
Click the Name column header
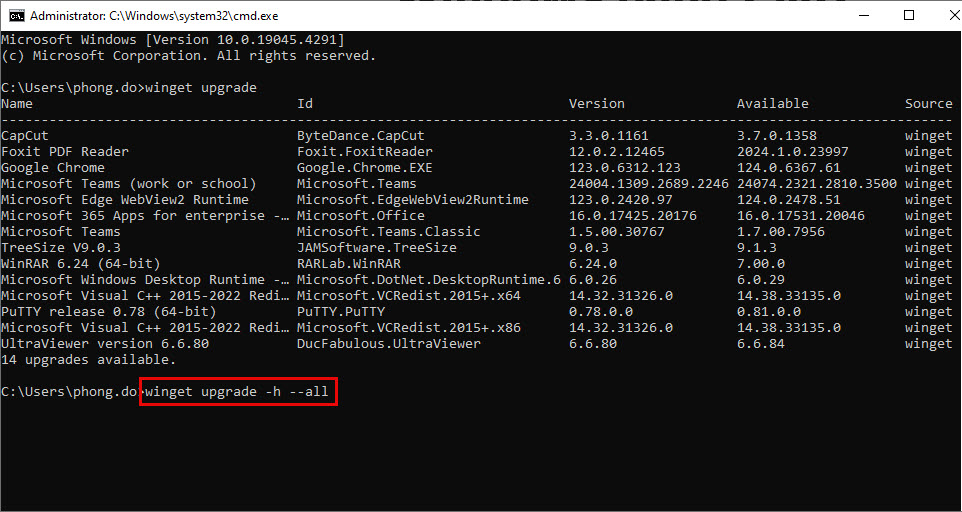[17, 104]
